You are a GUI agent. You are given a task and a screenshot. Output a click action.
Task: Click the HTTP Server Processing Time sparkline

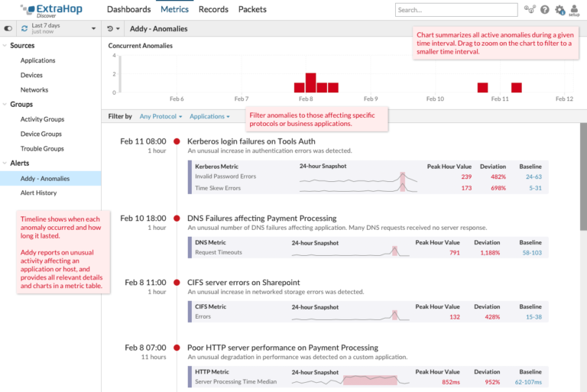coord(350,381)
